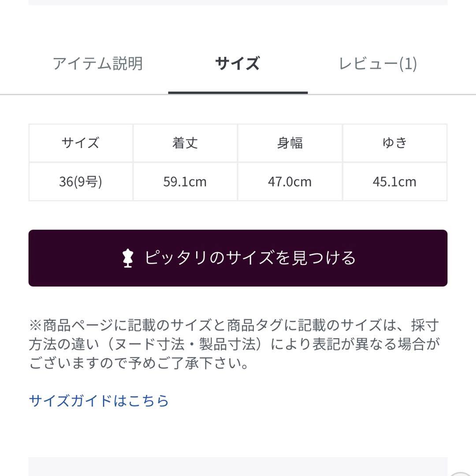Screen dimensions: 476x476
Task: Click inside the size table row
Action: click(238, 181)
